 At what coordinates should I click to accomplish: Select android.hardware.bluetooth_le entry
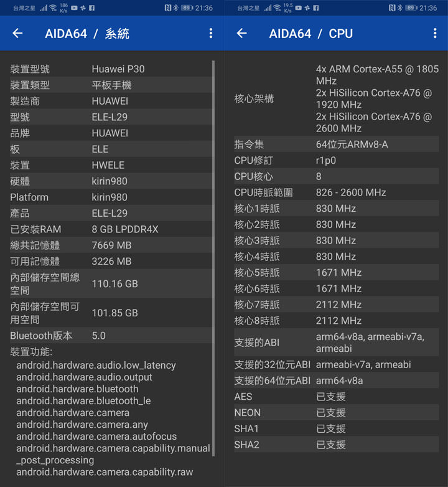[x=83, y=400]
